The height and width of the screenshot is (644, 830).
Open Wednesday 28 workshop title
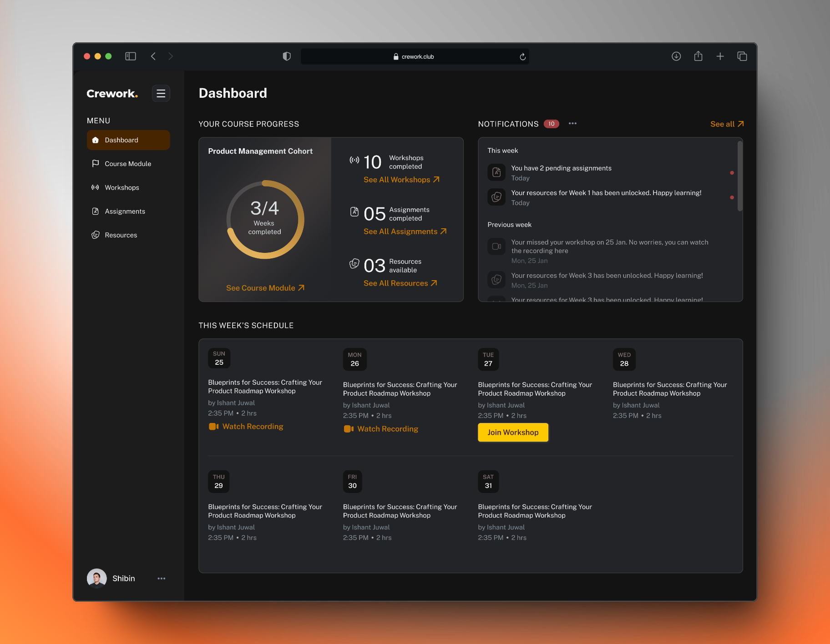[x=670, y=389]
